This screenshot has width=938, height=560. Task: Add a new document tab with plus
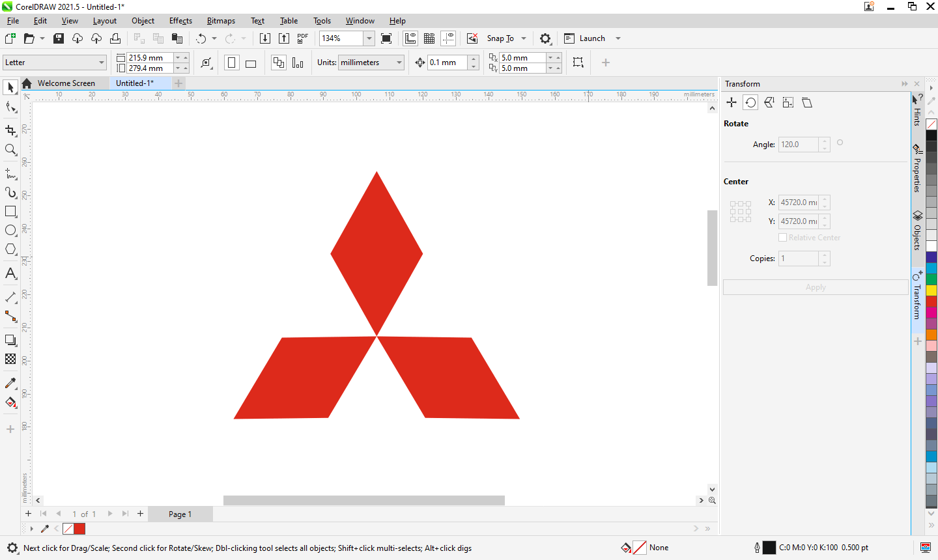tap(178, 83)
